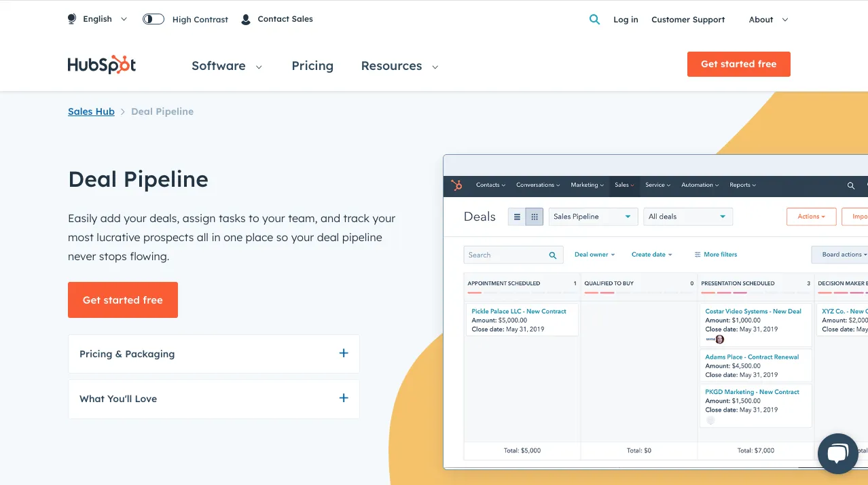Expand the What You'll Love section
Screen dimensions: 868x485
(x=214, y=399)
